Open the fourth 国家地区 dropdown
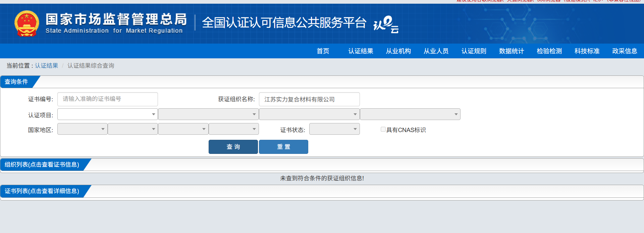Viewport: 644px width, 233px height. (x=234, y=129)
